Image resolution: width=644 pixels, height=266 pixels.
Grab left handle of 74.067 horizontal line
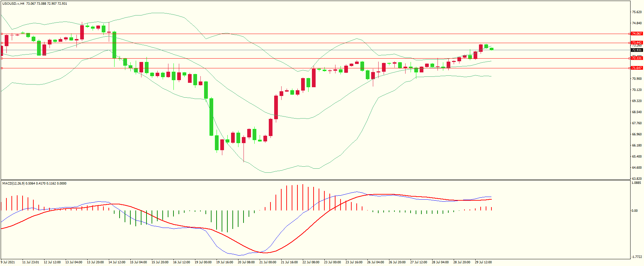tap(2, 34)
